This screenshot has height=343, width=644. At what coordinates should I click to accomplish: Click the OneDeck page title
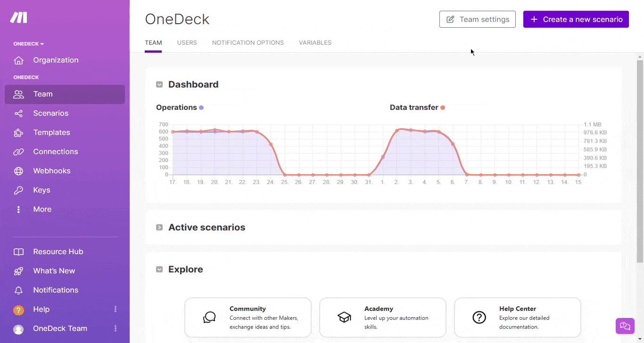(177, 19)
